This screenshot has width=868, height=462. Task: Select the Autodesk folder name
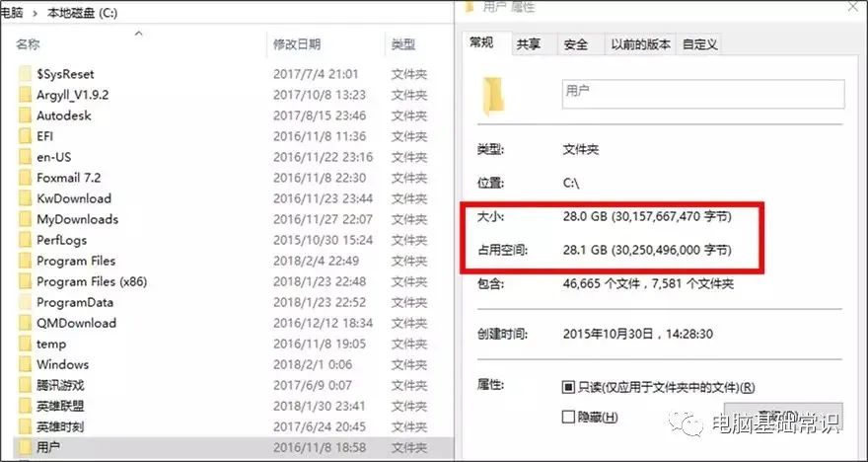point(64,115)
